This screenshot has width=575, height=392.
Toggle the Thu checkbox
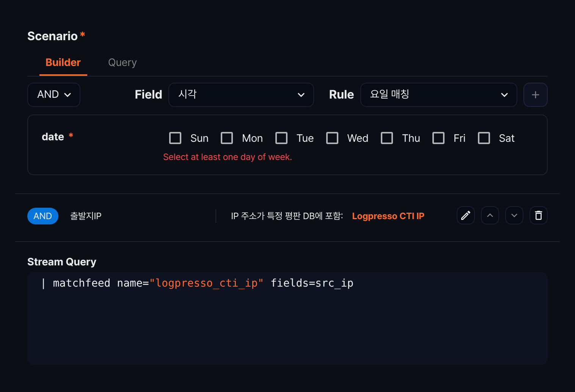tap(387, 138)
